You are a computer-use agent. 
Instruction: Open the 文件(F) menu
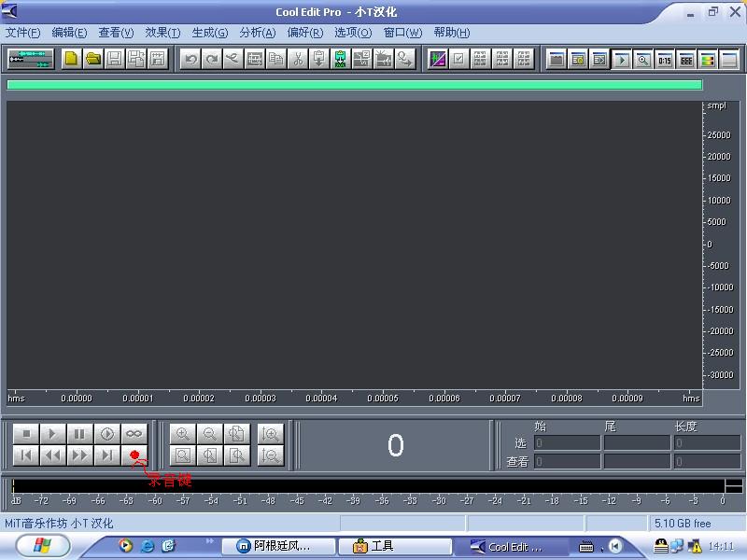(22, 33)
